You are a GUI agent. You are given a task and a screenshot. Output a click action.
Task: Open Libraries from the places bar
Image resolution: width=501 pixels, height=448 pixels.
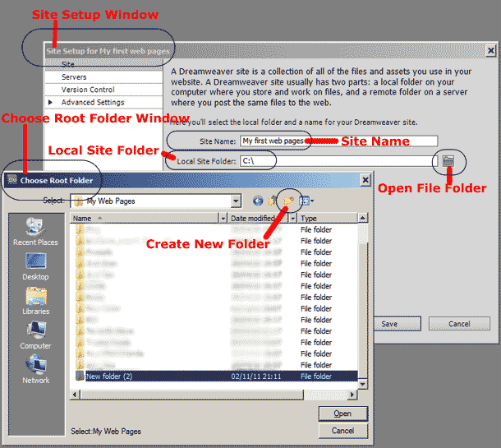click(x=36, y=301)
